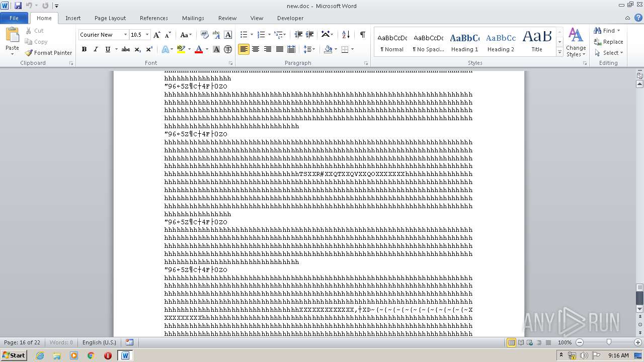
Task: Apply the Heading 1 style
Action: [x=464, y=42]
